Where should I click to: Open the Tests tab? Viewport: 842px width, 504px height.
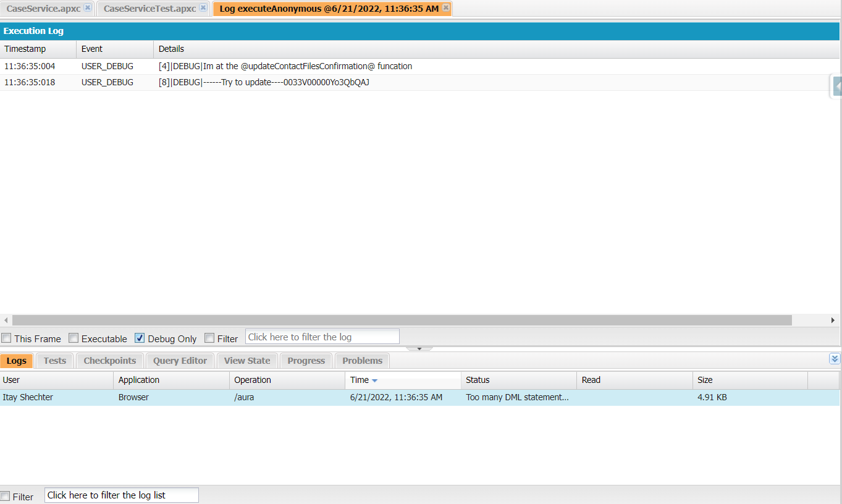tap(55, 361)
